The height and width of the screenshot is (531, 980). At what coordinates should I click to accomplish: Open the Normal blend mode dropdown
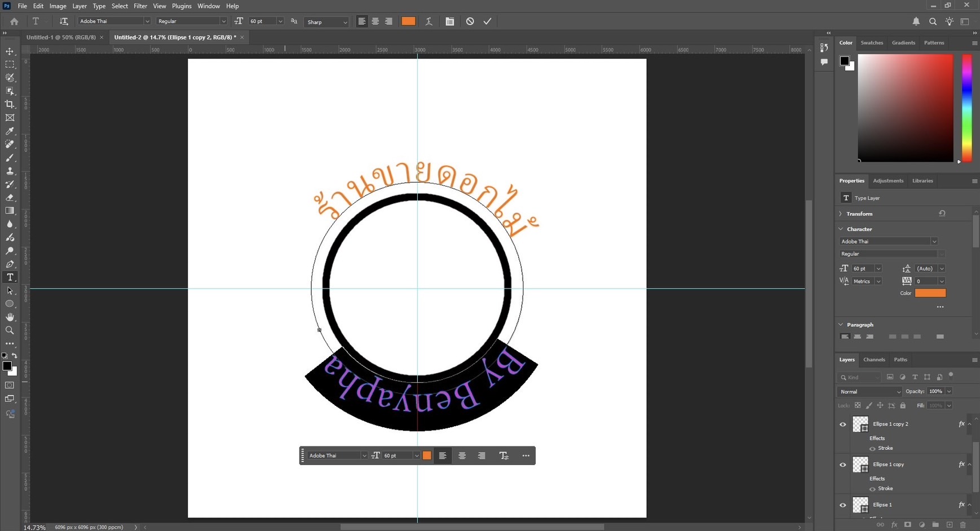[869, 392]
